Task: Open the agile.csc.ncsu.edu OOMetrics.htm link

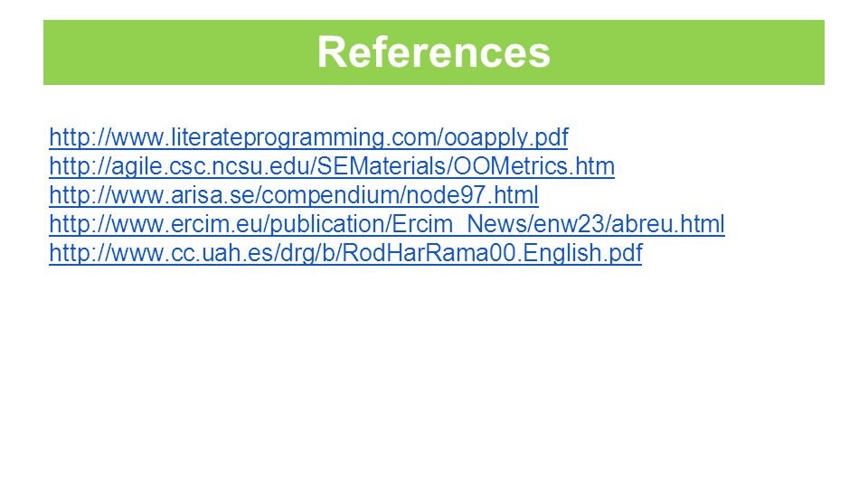Action: (332, 166)
